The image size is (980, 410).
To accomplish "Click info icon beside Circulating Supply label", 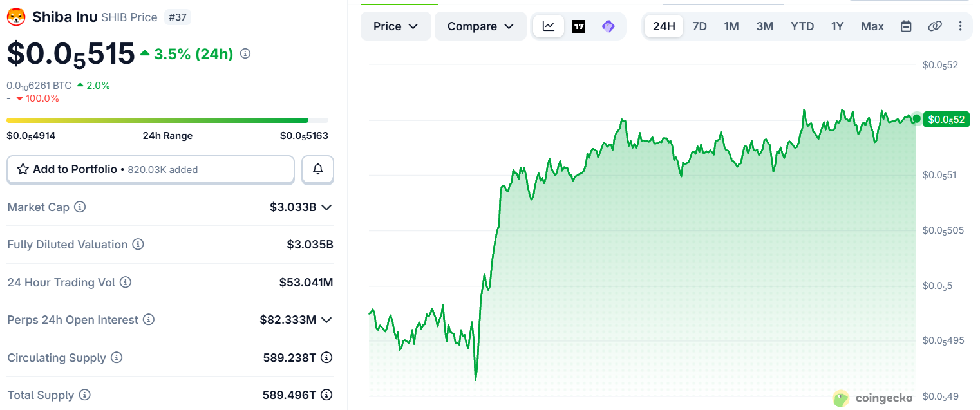I will (x=117, y=358).
